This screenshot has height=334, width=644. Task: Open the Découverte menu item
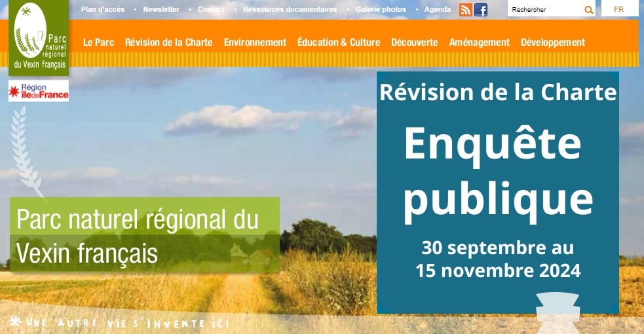(x=414, y=42)
